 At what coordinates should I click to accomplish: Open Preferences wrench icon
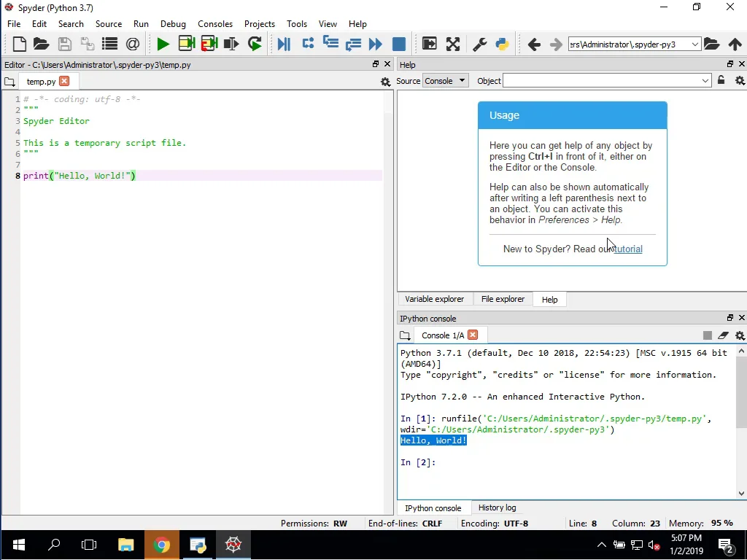(479, 44)
